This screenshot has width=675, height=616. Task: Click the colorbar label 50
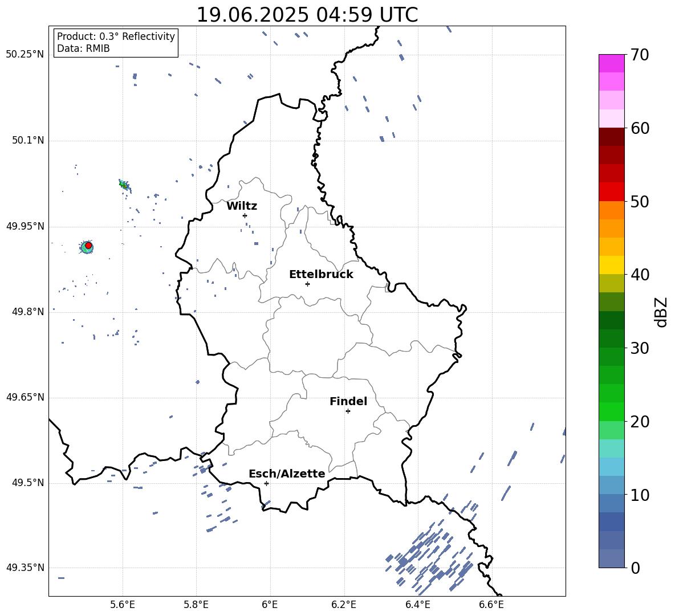tap(640, 201)
